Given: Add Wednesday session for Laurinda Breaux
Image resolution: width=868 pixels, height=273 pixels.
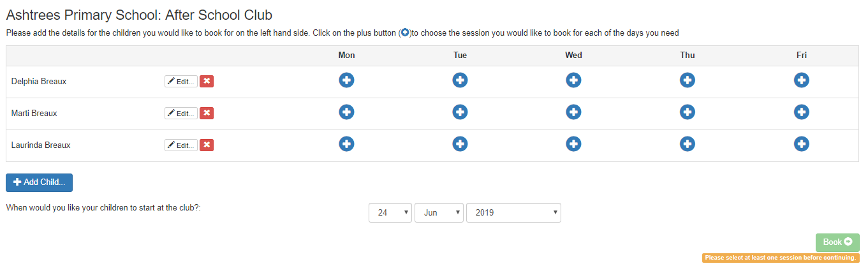Looking at the screenshot, I should pyautogui.click(x=573, y=144).
